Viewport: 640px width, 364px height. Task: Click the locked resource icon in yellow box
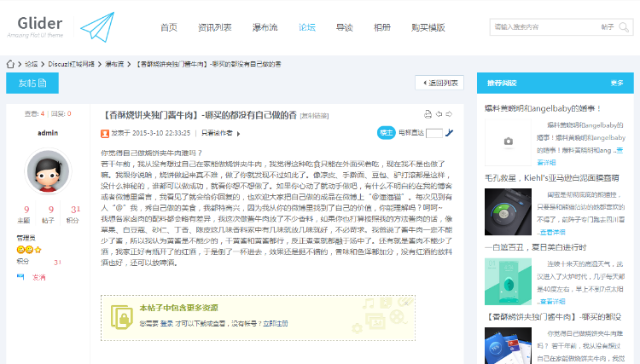[x=122, y=317]
